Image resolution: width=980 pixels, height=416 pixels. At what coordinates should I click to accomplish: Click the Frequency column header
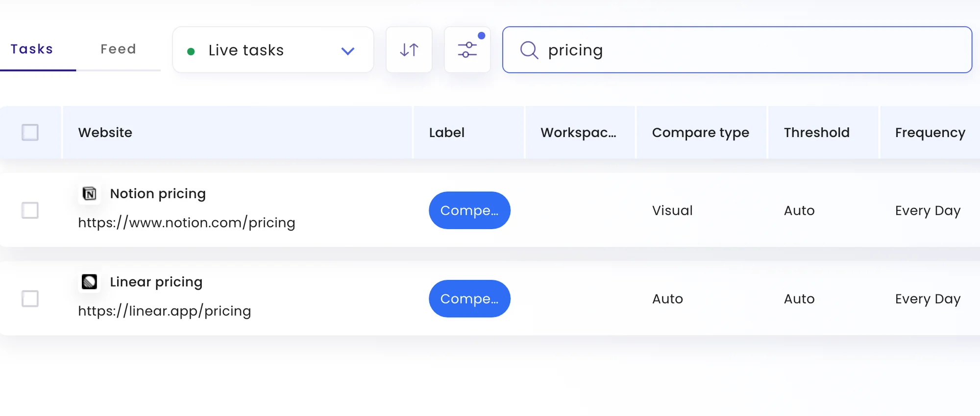[x=930, y=133]
